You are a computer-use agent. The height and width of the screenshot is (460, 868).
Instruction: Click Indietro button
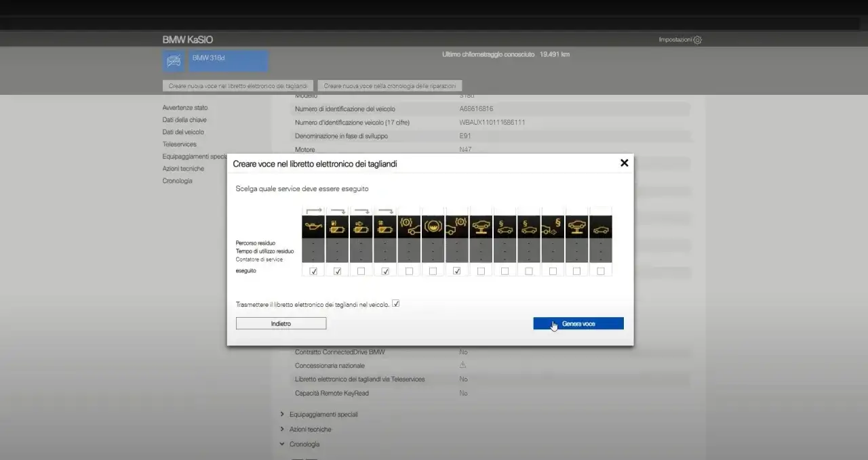(x=281, y=324)
